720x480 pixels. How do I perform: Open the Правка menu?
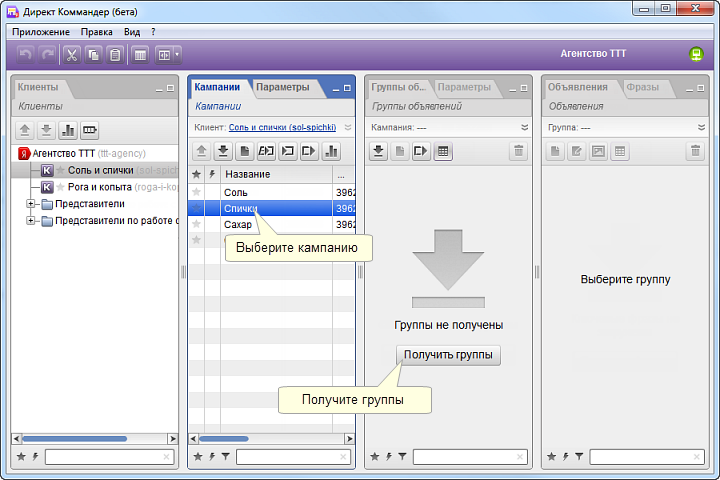(96, 32)
